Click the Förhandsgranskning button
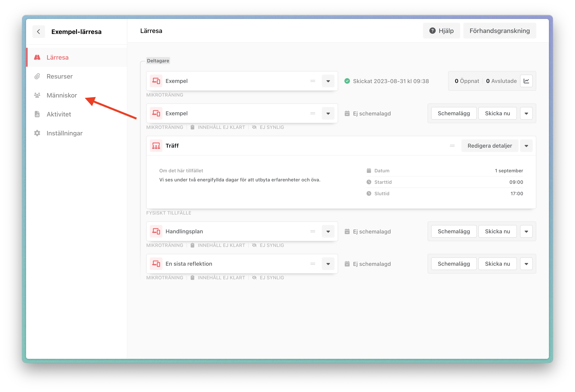This screenshot has height=392, width=575. (500, 31)
